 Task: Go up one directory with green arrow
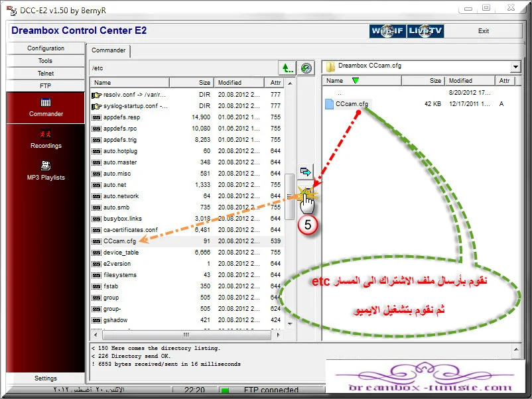287,68
